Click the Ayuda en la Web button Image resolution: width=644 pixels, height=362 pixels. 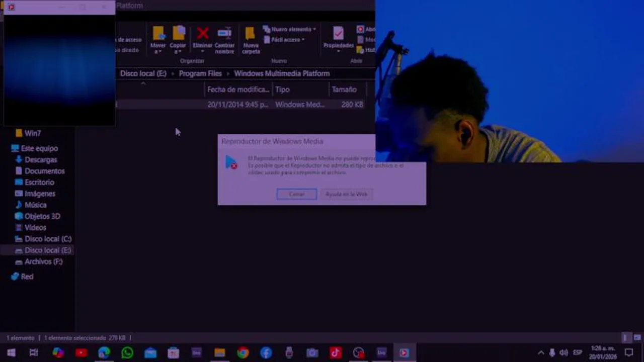tap(346, 194)
